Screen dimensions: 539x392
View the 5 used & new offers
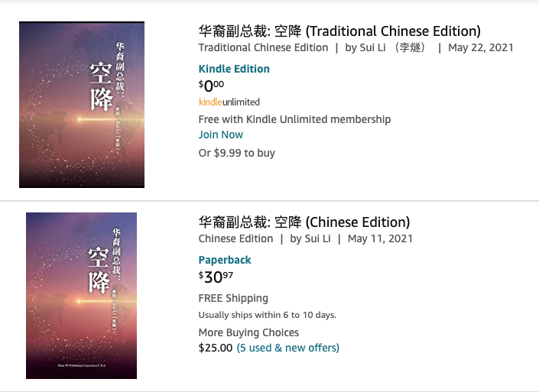click(287, 348)
